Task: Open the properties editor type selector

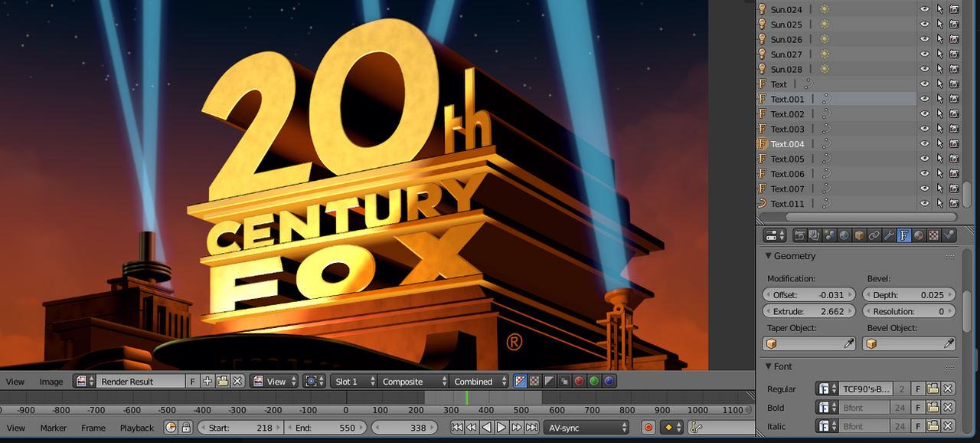Action: (x=776, y=235)
